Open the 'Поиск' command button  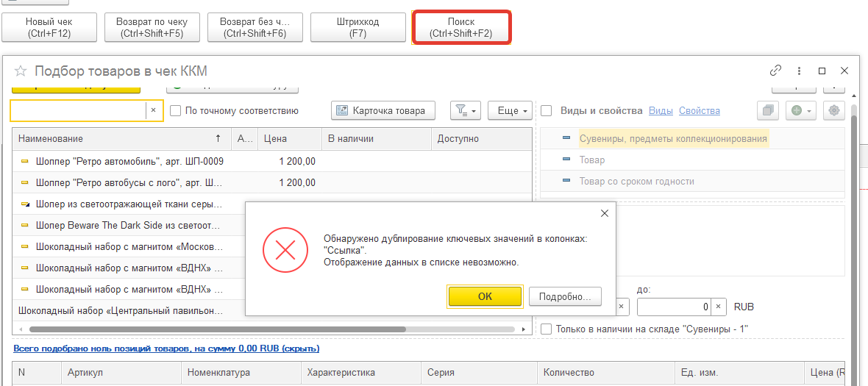point(461,28)
